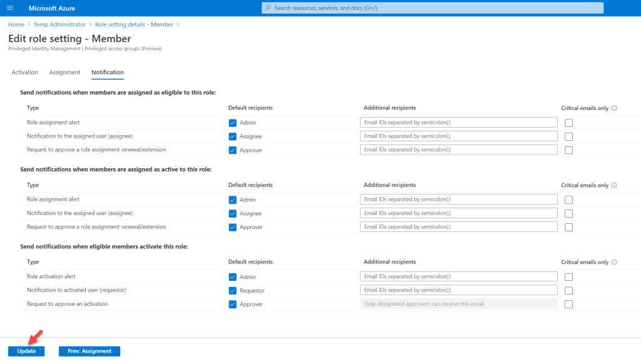Uncheck Requestor for activated user notification
641x364 pixels.
(232, 290)
